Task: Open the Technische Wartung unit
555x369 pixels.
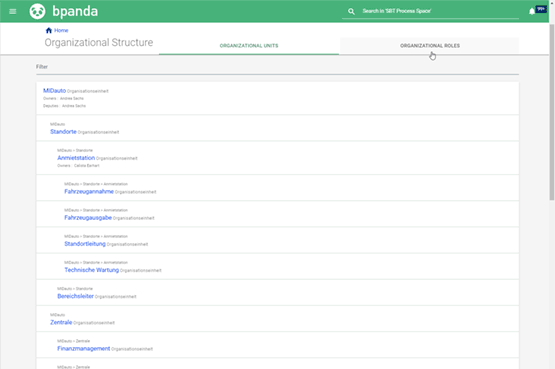Action: [x=92, y=270]
